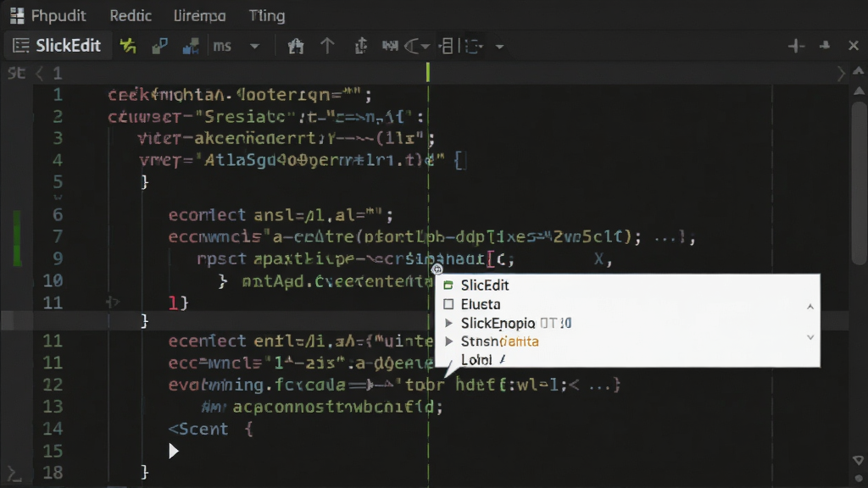Viewport: 868px width, 488px height.
Task: Open the Fhpudit menu
Action: point(58,15)
